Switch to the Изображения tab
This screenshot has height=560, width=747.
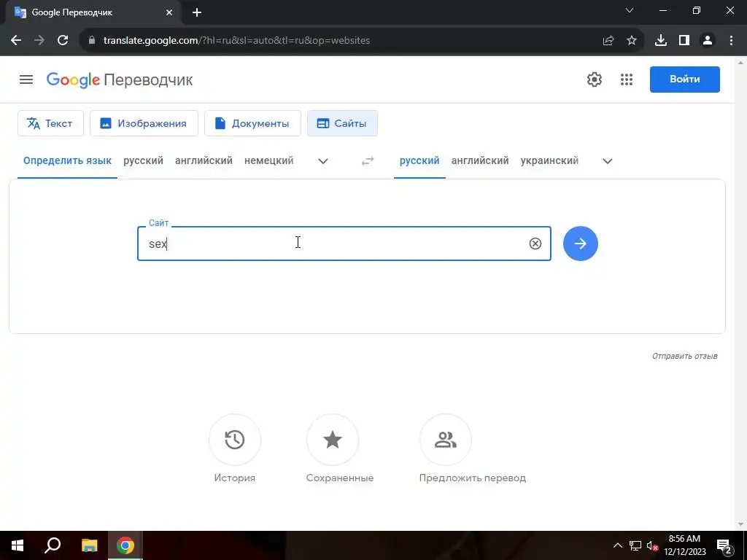pos(144,123)
